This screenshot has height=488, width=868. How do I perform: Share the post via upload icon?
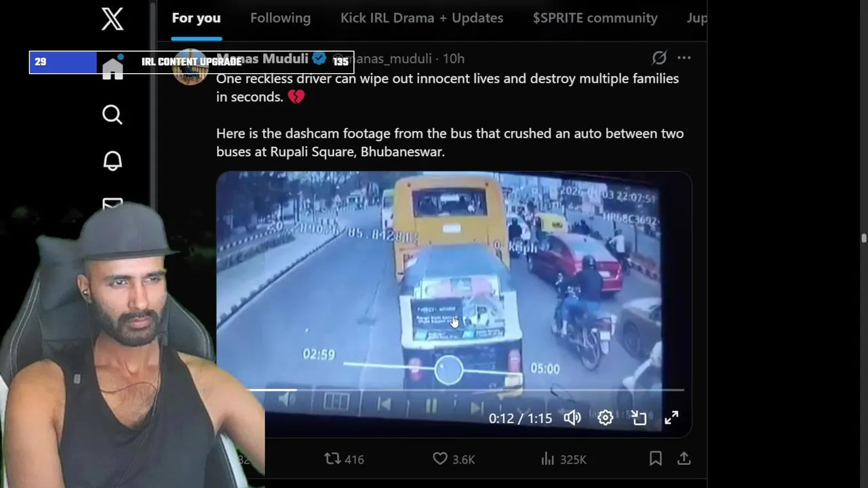[x=684, y=459]
